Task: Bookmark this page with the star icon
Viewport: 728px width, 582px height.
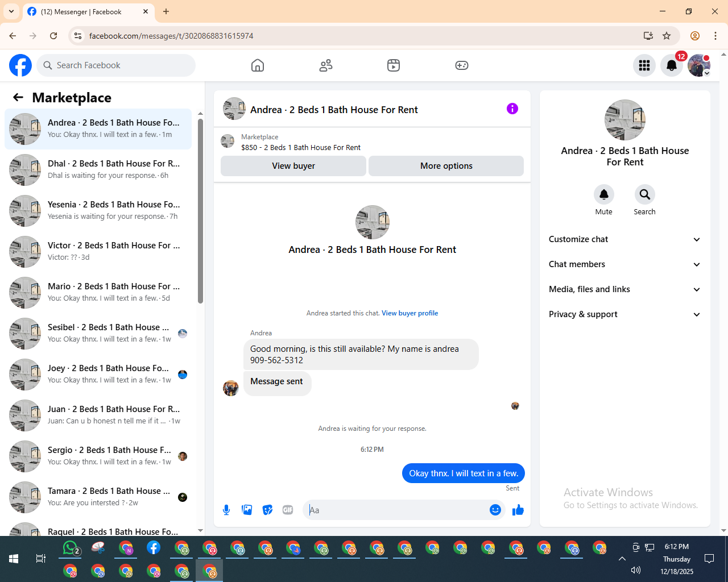Action: [667, 36]
